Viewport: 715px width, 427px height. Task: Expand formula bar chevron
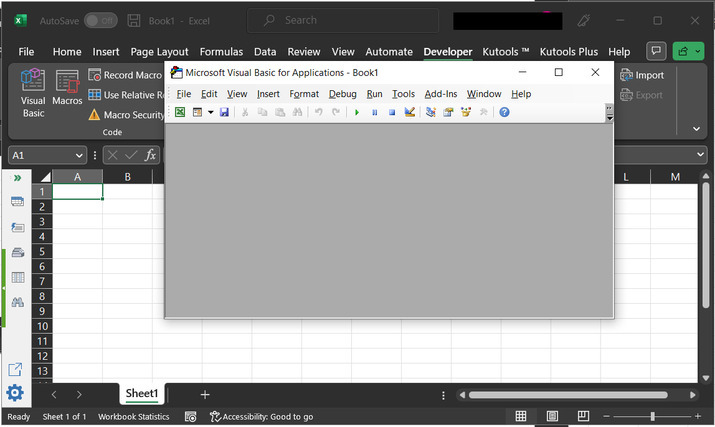pyautogui.click(x=700, y=155)
